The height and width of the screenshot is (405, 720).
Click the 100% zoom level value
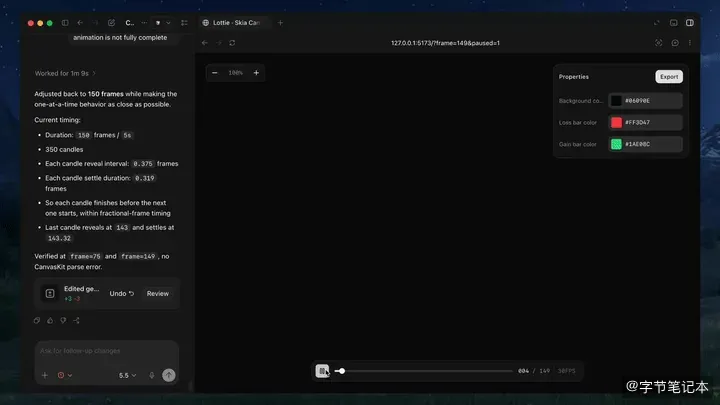(236, 73)
